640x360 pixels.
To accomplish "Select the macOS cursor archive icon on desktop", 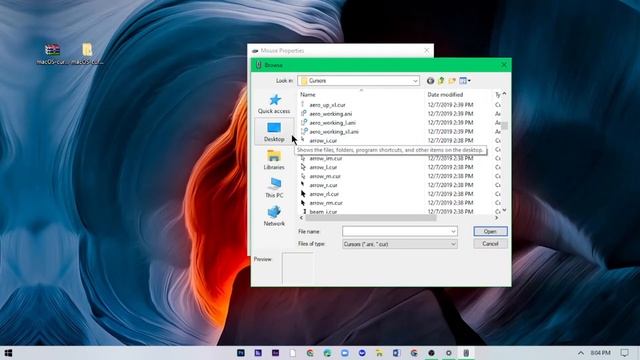I will [x=52, y=53].
